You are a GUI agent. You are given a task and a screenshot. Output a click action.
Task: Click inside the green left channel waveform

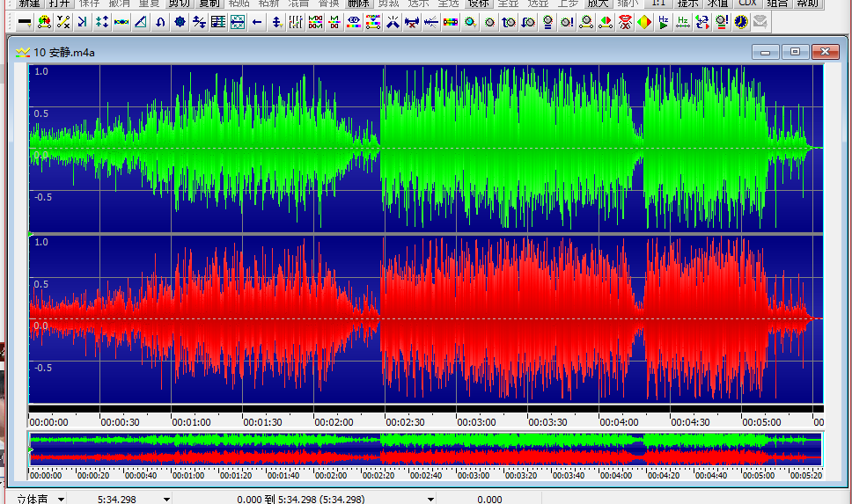click(x=422, y=148)
